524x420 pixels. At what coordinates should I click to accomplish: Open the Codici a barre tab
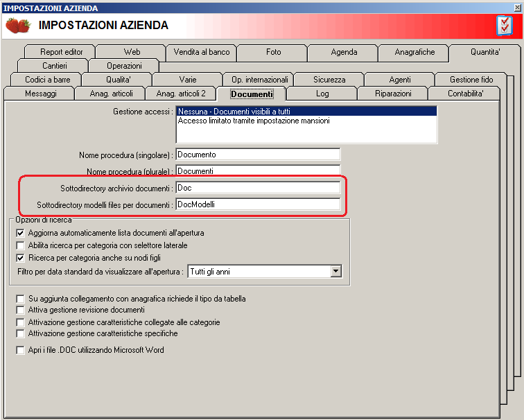[47, 80]
